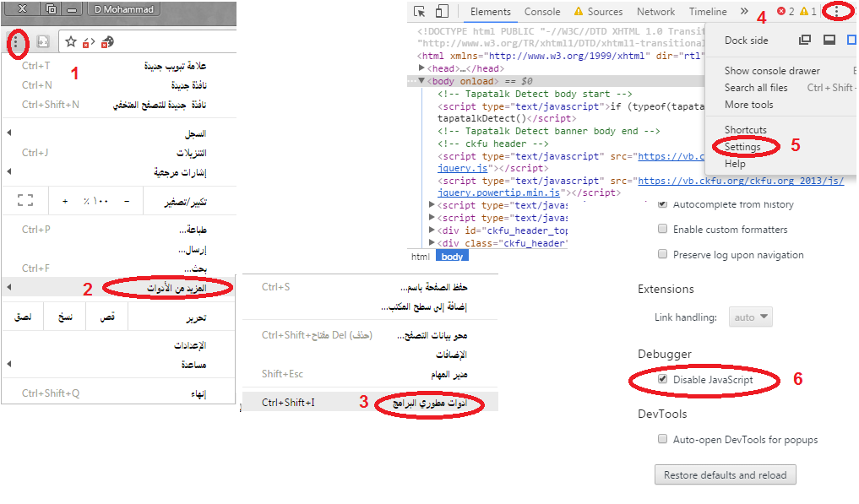Click the لصق (Paste) edit button
Viewport: 859px width, 504px height.
(23, 317)
